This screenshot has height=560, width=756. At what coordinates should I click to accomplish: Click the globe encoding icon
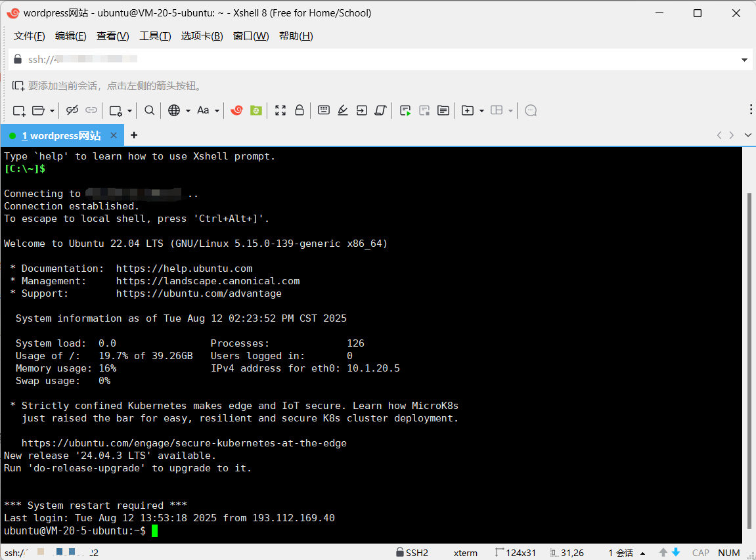coord(174,110)
